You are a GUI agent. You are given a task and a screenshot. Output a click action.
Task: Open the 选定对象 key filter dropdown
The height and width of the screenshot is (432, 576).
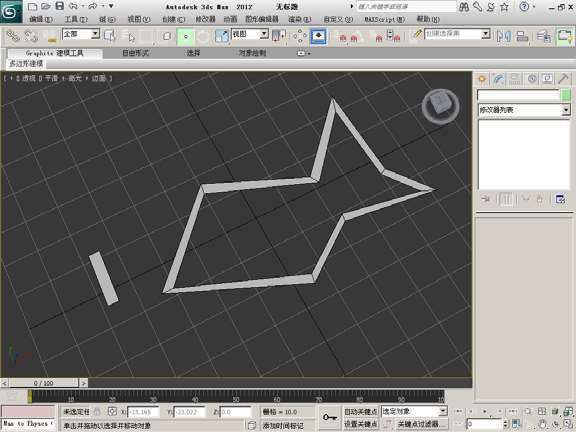(414, 411)
